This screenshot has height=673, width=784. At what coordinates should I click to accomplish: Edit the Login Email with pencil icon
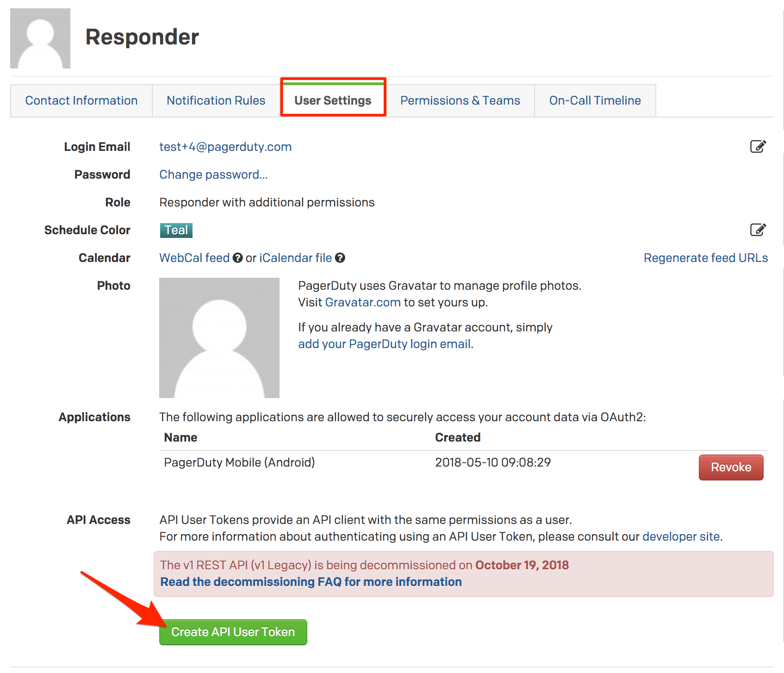tap(758, 147)
